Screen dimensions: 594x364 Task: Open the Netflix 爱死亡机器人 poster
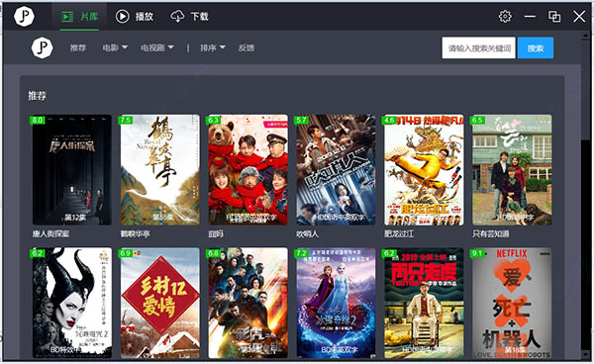tap(512, 303)
